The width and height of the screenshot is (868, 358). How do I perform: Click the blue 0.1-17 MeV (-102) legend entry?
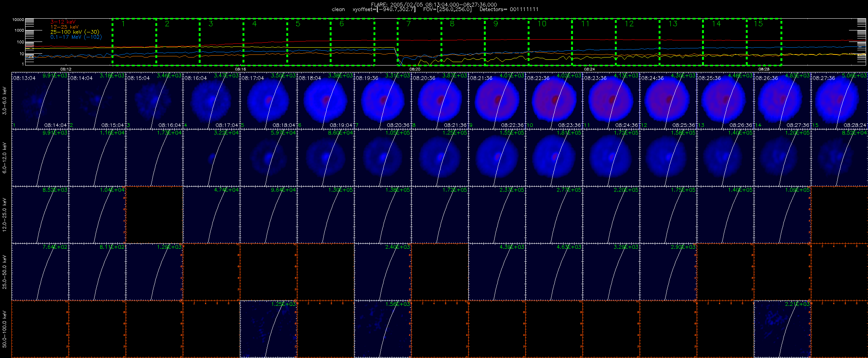(76, 37)
